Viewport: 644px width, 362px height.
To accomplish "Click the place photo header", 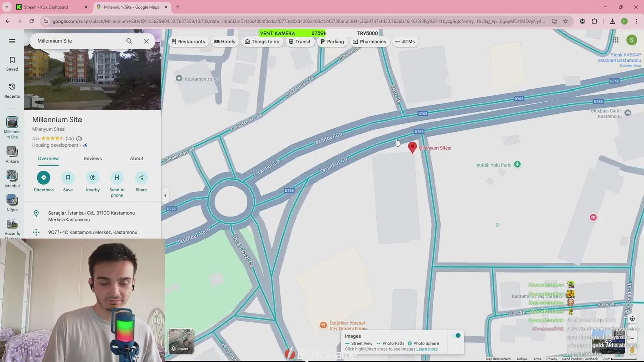I will 93,79.
